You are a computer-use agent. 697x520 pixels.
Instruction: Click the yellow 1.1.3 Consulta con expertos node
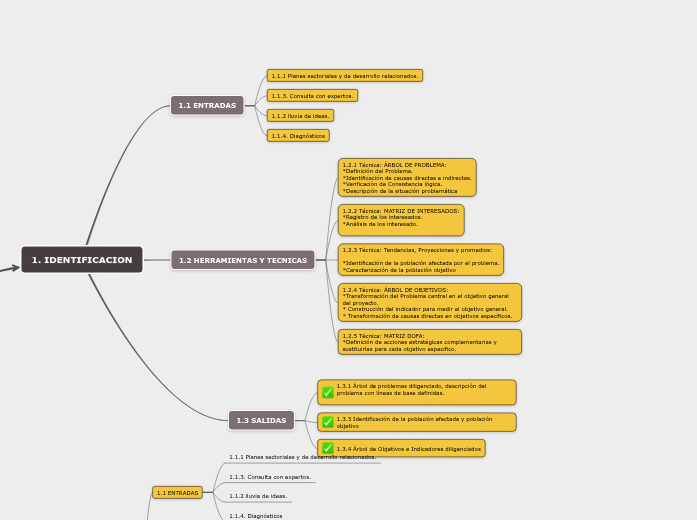312,96
